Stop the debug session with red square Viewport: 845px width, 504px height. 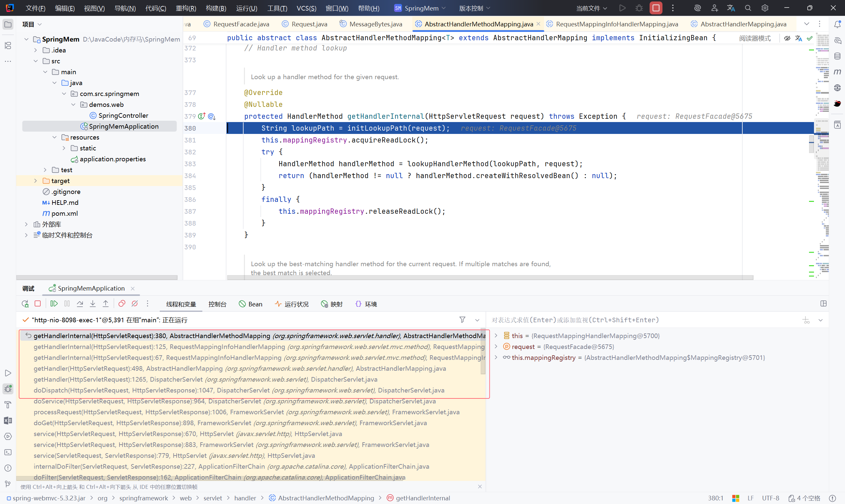click(38, 304)
